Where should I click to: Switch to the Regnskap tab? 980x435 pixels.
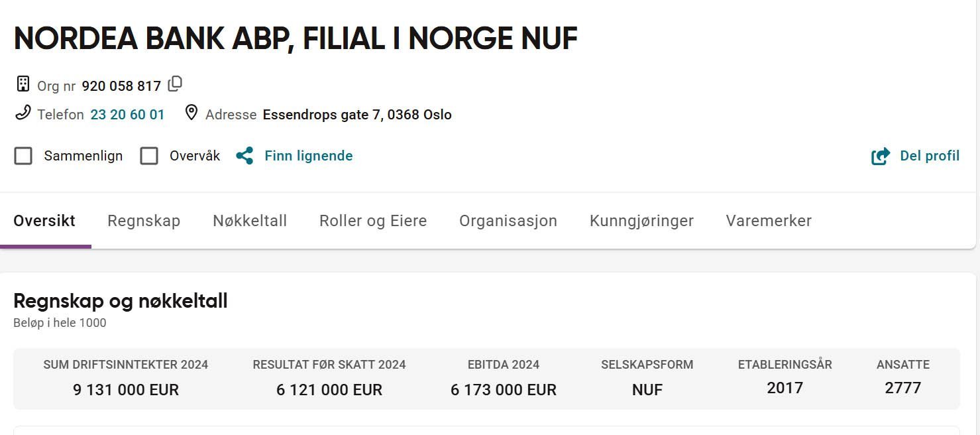[144, 221]
